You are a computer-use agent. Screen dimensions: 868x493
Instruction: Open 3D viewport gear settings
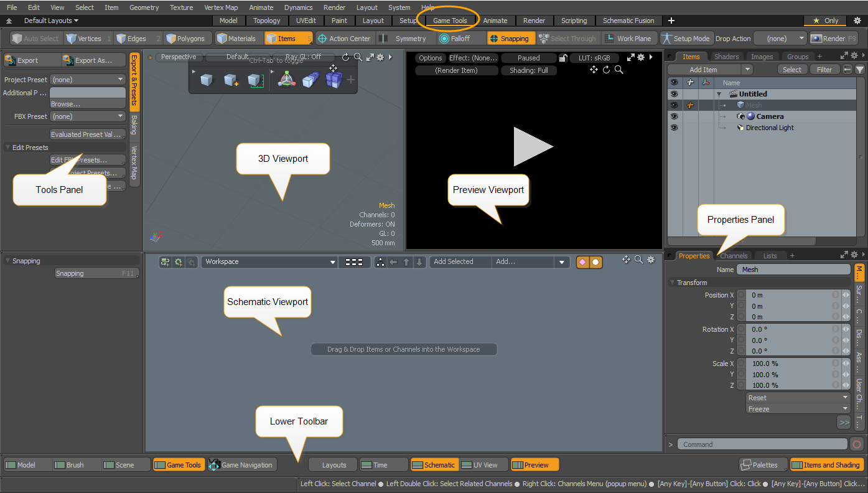380,57
